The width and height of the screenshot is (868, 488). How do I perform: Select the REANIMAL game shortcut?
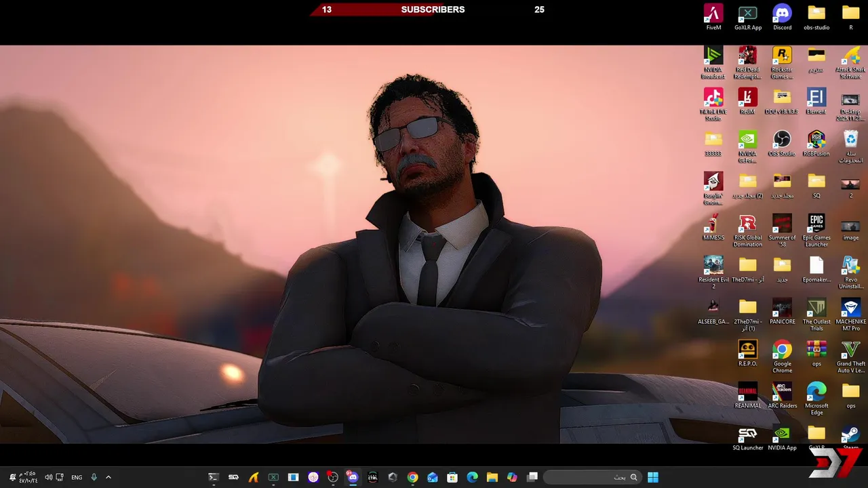click(748, 395)
